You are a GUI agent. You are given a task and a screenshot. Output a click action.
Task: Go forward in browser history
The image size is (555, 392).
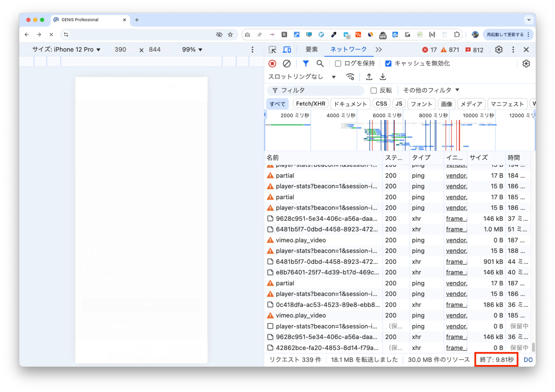[39, 35]
